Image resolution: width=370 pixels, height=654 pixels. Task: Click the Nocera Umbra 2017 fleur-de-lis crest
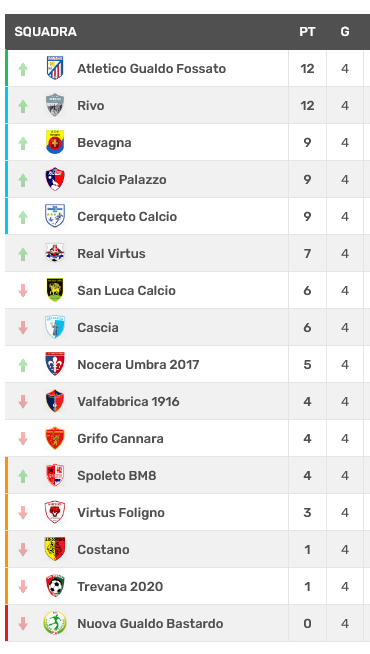tap(55, 364)
